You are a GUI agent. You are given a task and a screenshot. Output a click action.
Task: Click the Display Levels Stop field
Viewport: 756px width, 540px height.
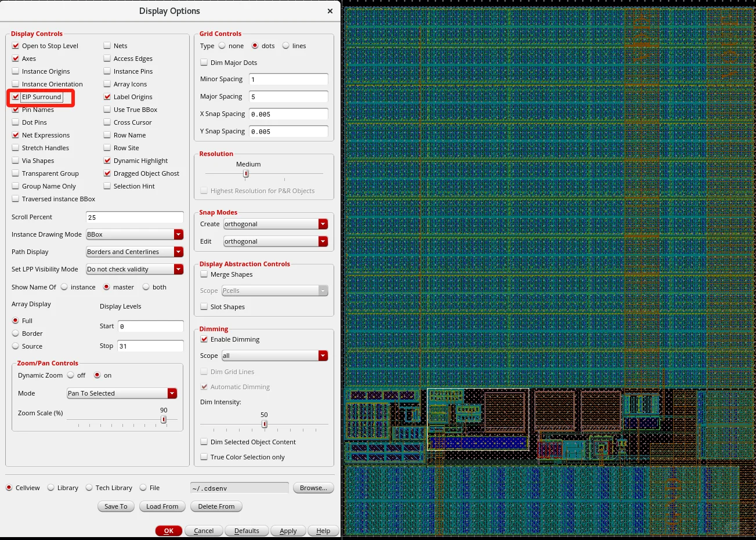(151, 346)
